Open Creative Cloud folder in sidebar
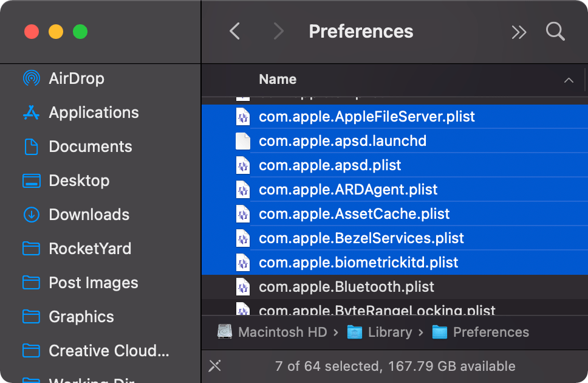This screenshot has width=588, height=383. (108, 351)
